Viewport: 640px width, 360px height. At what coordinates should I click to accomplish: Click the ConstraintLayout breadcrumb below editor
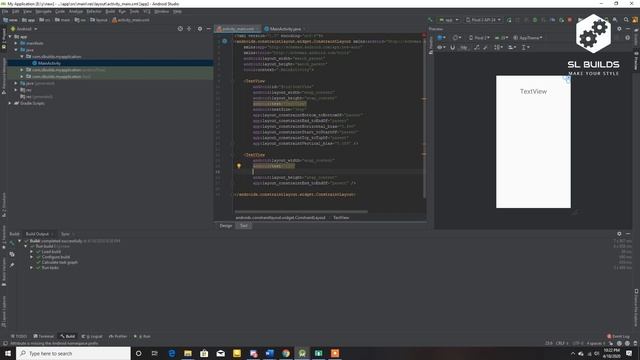pyautogui.click(x=280, y=218)
